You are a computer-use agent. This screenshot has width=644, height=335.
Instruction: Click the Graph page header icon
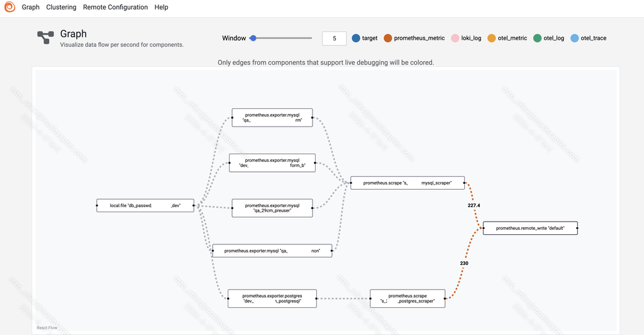(x=45, y=37)
